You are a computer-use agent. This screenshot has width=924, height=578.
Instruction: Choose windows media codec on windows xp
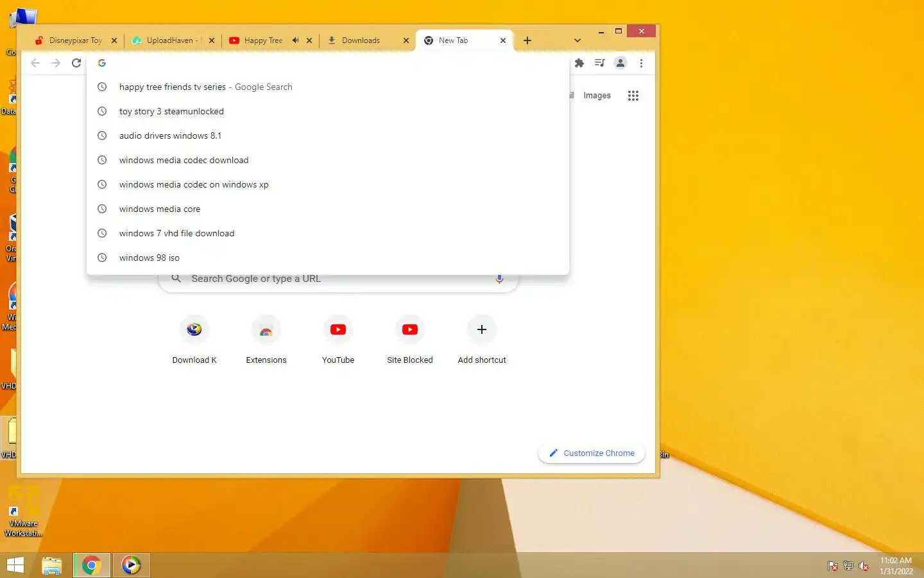coord(328,184)
